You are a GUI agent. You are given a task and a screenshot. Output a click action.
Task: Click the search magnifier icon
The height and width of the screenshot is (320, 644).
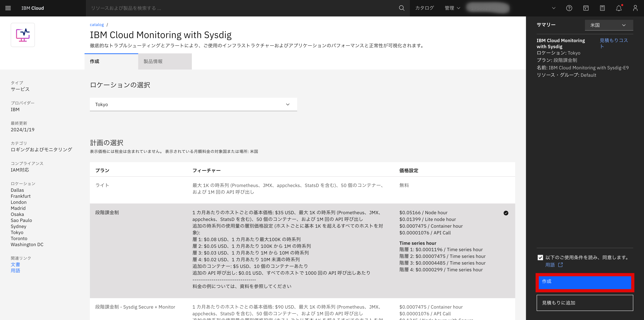tap(401, 8)
